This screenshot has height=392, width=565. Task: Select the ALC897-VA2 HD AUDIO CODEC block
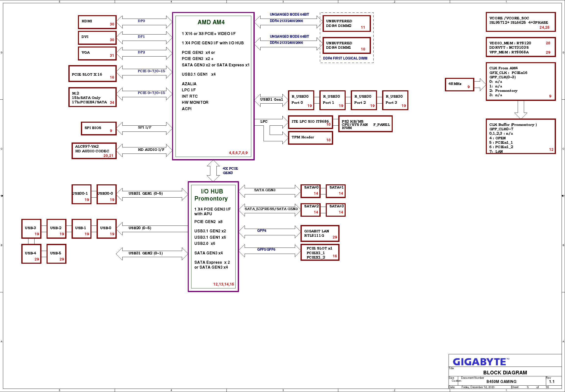[94, 151]
